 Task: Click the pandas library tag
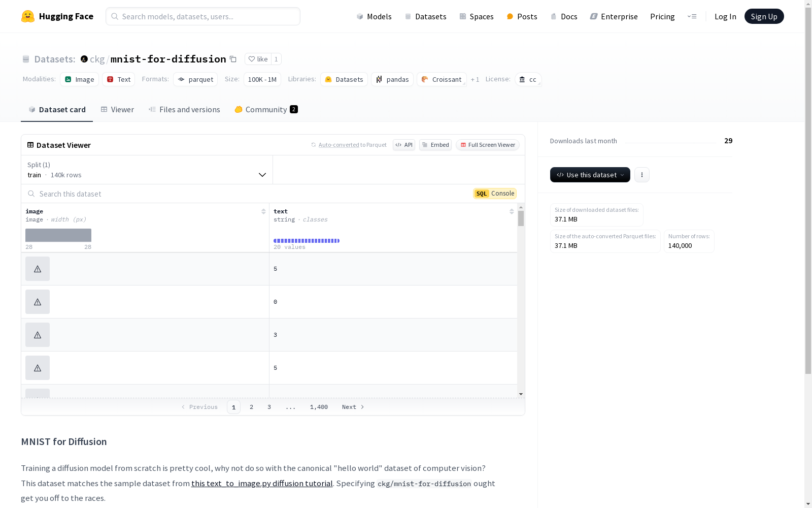pyautogui.click(x=392, y=79)
